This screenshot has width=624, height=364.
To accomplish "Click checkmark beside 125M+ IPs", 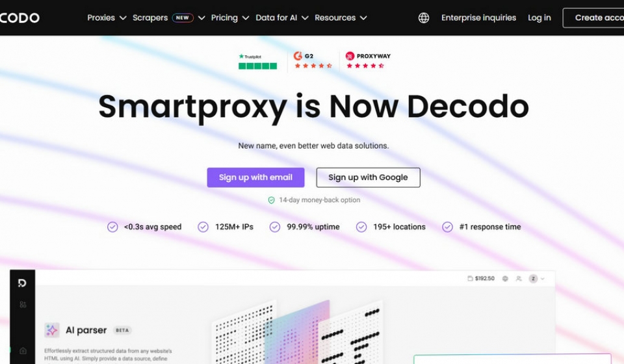I will click(203, 227).
